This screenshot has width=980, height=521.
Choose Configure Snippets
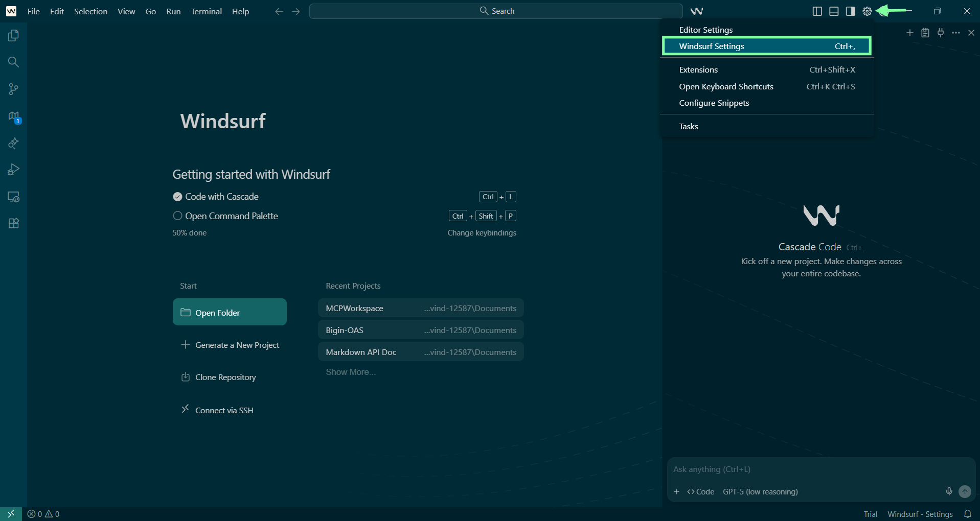(767, 103)
